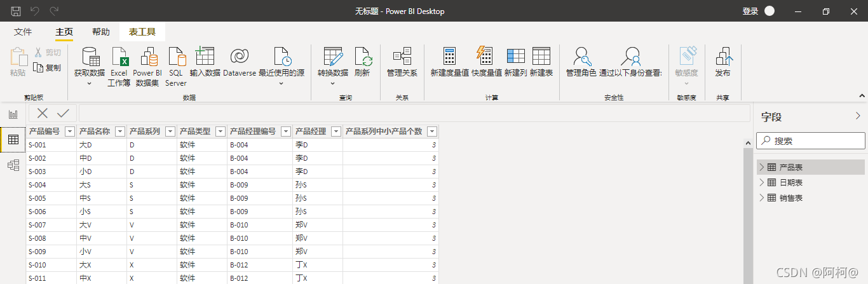Commit formula with the checkmark button

pyautogui.click(x=63, y=113)
